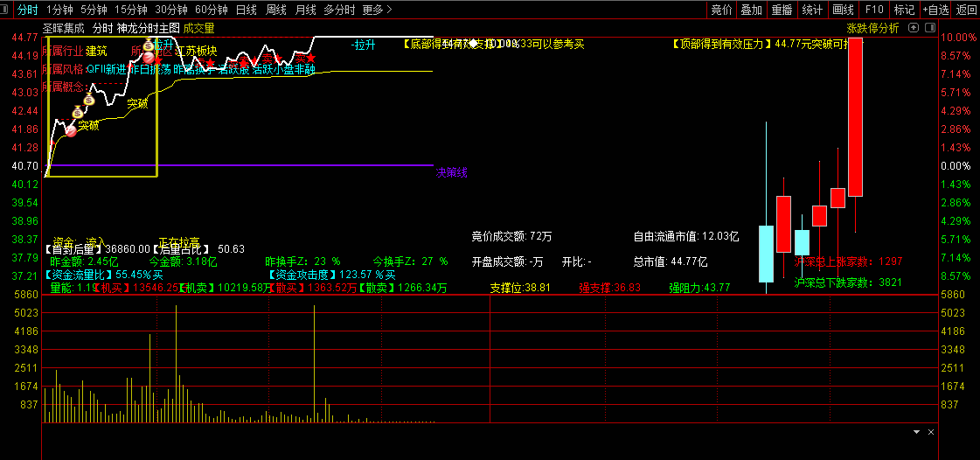The height and width of the screenshot is (460, 980).
Task: Click 自由流通市值: 12.03亿 text
Action: [686, 237]
